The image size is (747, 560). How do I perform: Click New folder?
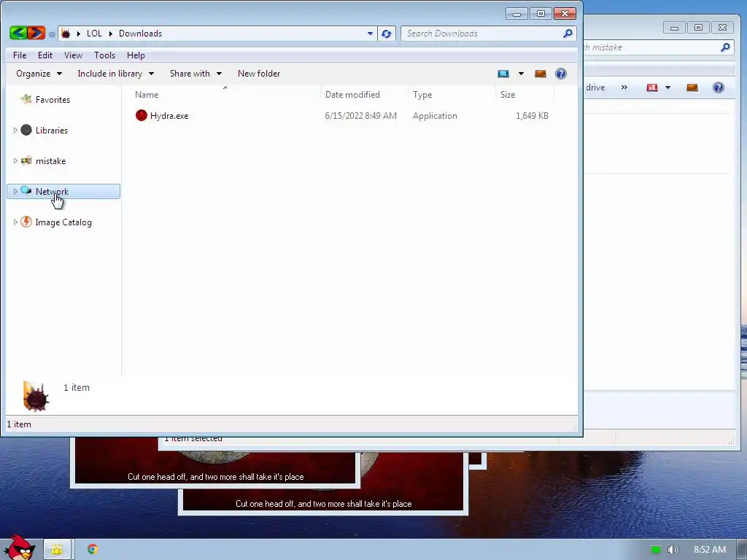coord(259,74)
